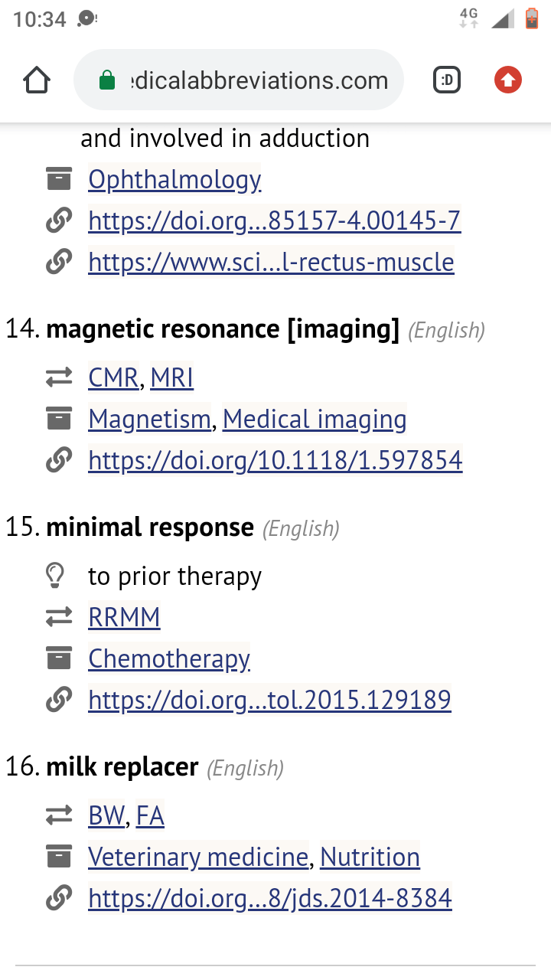This screenshot has width=551, height=980.
Task: Open the Chemotherapy category link
Action: [169, 658]
